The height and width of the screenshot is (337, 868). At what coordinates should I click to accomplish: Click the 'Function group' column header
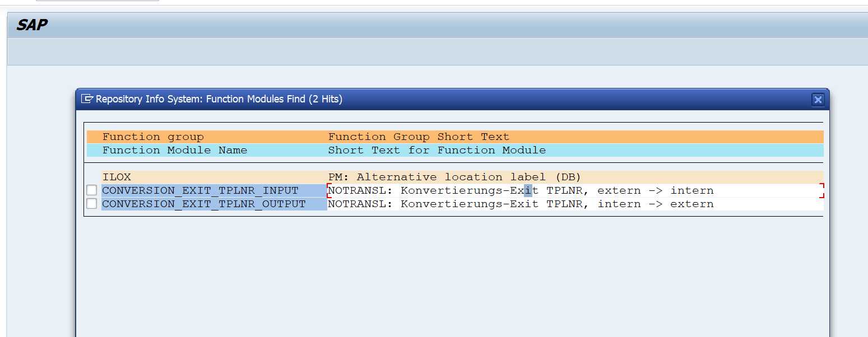point(153,137)
